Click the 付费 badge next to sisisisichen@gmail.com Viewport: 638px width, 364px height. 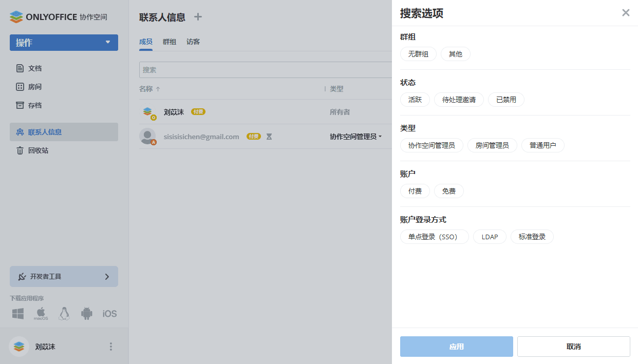pyautogui.click(x=254, y=137)
